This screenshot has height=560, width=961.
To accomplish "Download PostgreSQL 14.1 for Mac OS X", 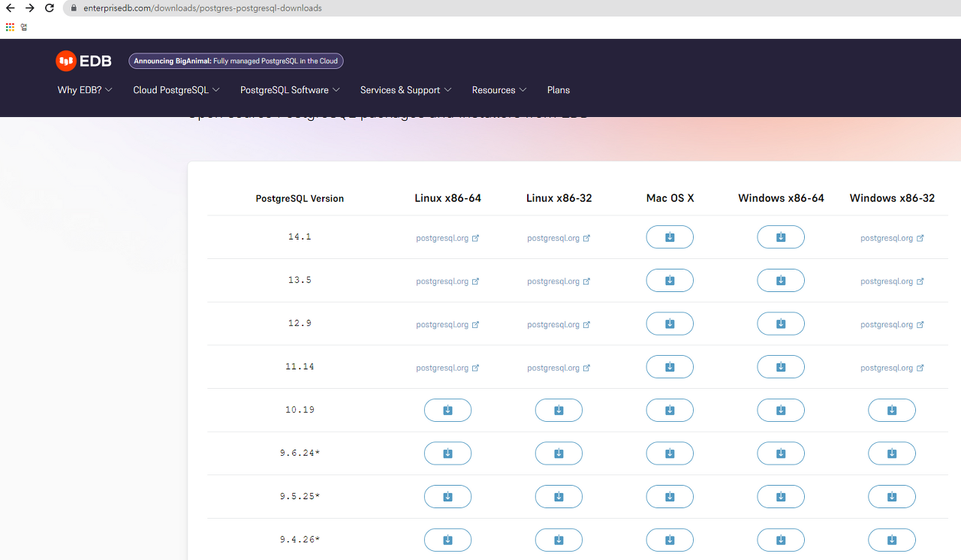I will 670,237.
